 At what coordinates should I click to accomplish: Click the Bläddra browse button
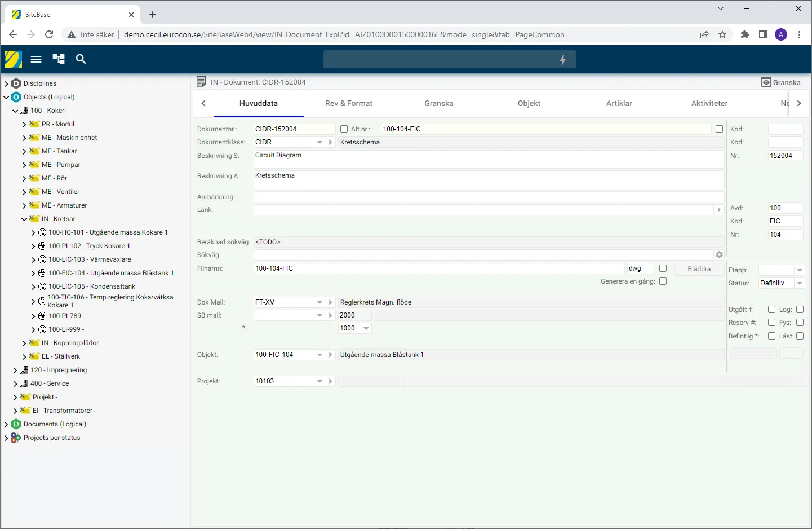pyautogui.click(x=699, y=269)
